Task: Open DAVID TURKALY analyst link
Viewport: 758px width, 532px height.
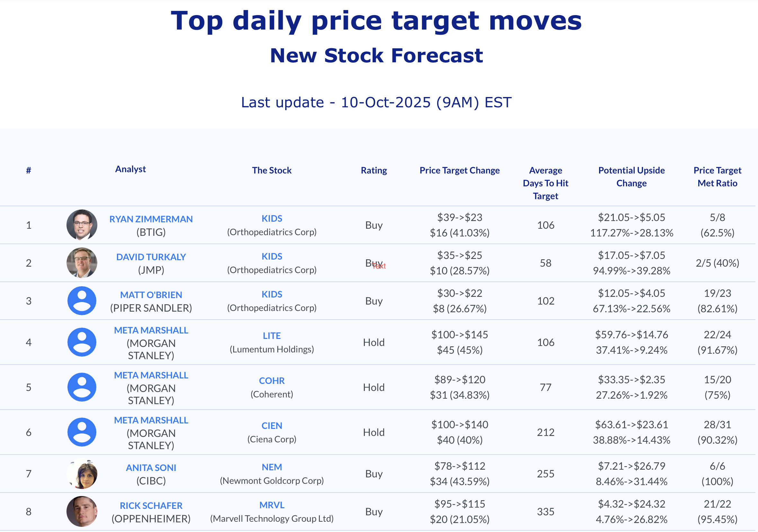Action: tap(151, 257)
